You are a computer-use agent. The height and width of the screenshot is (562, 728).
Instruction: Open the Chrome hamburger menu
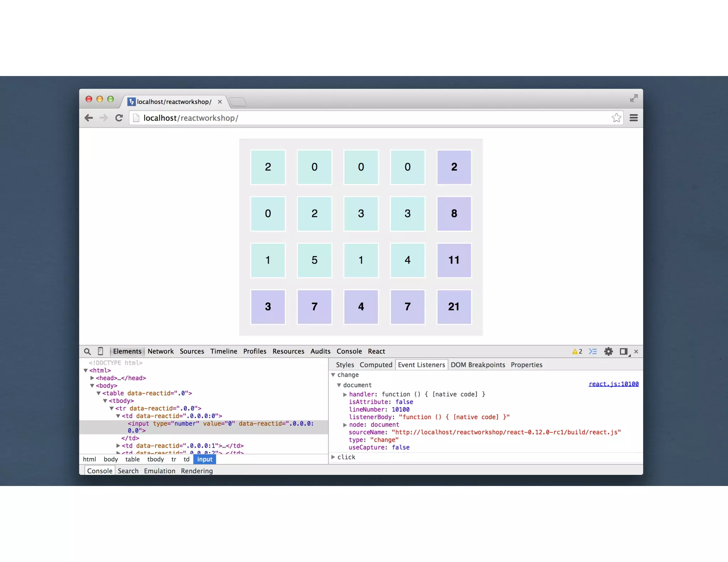click(633, 118)
